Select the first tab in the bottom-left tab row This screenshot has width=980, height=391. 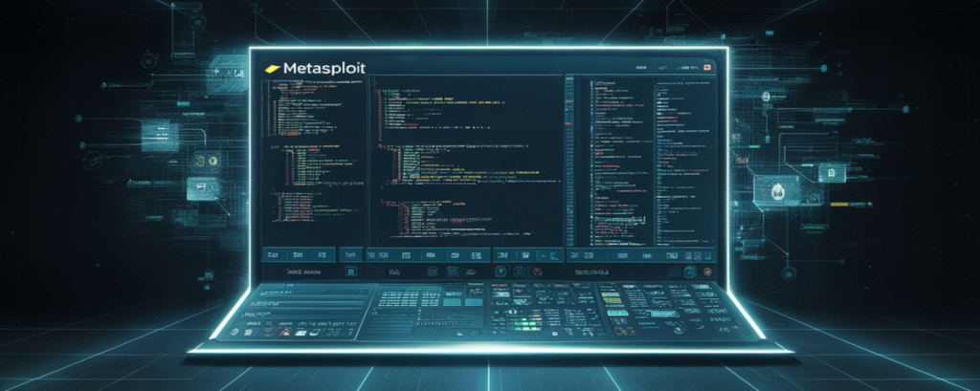(x=272, y=255)
